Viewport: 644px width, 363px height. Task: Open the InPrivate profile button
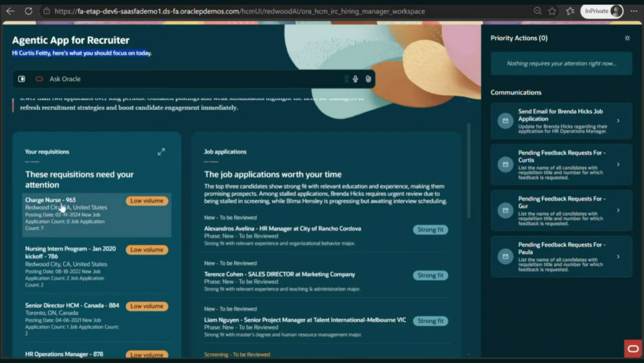[x=602, y=11]
